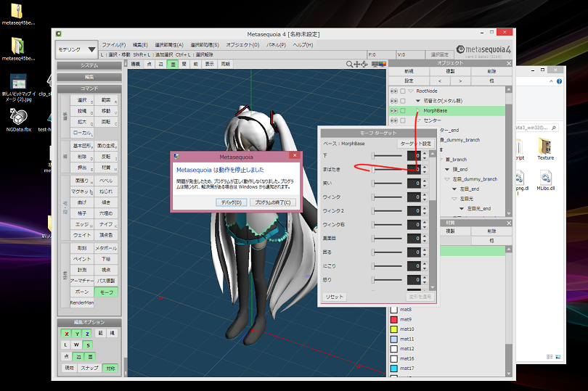Increment the 笑い morph value spinner

pos(425,181)
